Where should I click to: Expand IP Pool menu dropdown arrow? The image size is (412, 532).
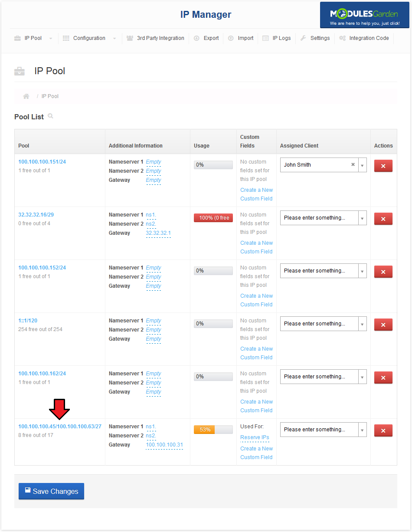[x=51, y=39]
